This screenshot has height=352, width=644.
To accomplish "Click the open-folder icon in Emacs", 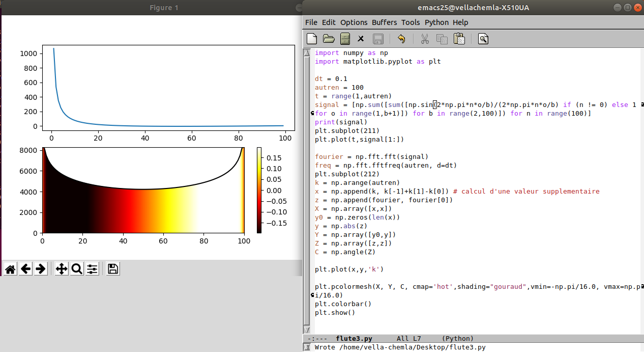I will tap(329, 39).
